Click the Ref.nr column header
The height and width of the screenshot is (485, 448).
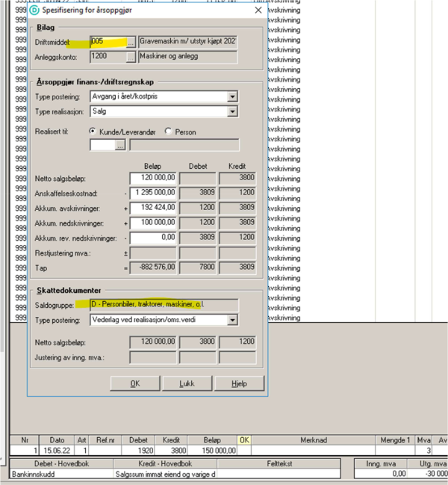(105, 440)
